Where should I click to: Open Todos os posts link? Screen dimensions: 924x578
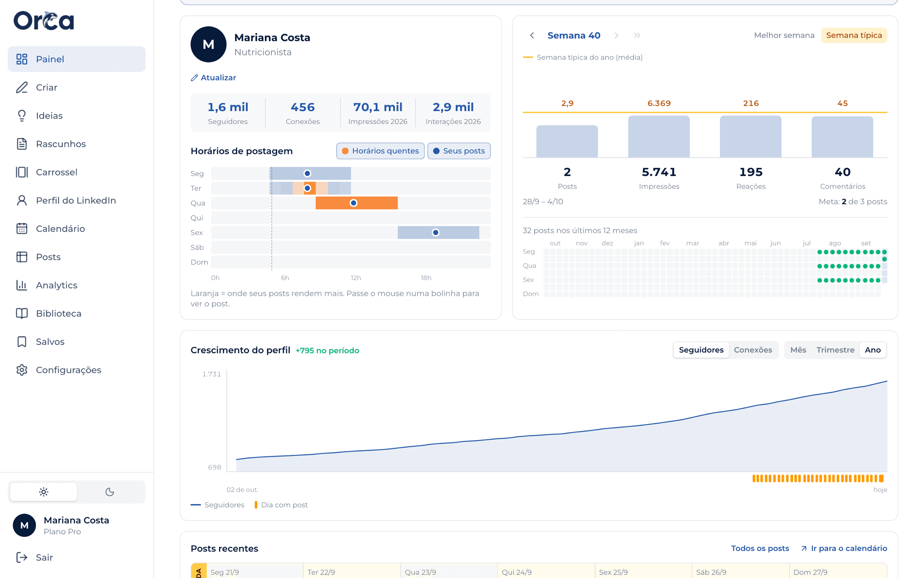point(760,548)
